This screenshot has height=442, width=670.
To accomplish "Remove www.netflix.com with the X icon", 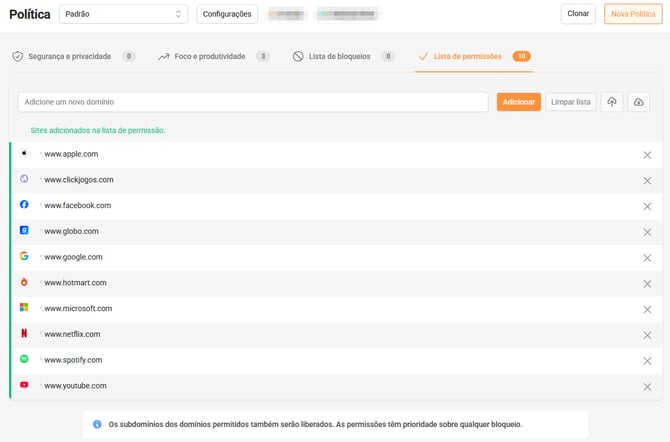I will 647,335.
